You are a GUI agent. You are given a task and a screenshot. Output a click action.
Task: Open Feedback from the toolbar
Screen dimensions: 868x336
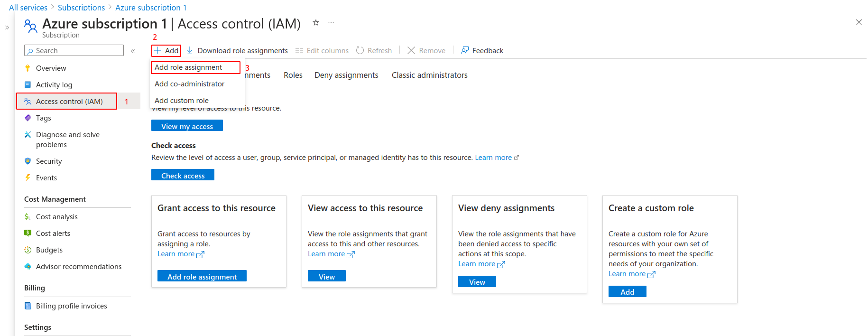point(482,50)
